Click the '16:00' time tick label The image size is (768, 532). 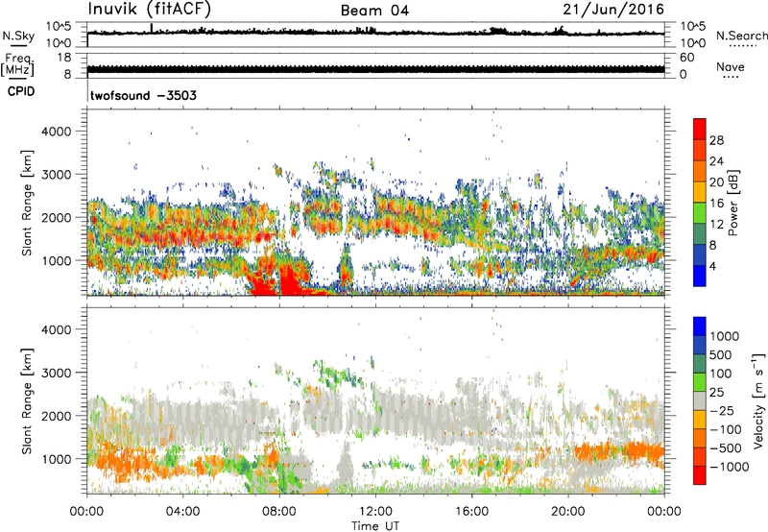coord(471,512)
